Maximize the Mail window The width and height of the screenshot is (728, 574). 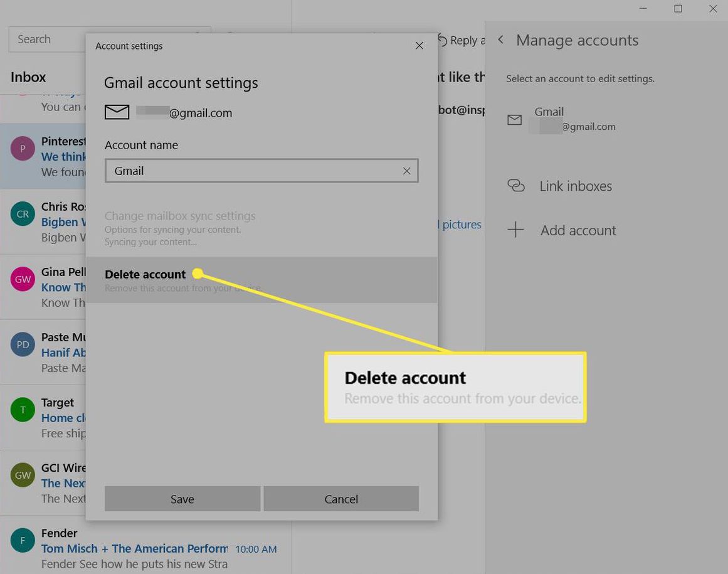tap(678, 8)
